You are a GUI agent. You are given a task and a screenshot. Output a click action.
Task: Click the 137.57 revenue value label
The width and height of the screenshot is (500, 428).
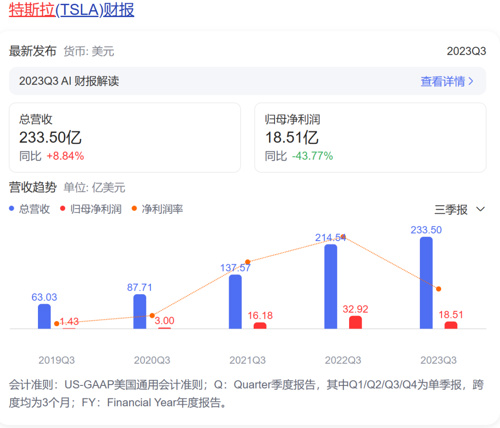pos(235,268)
